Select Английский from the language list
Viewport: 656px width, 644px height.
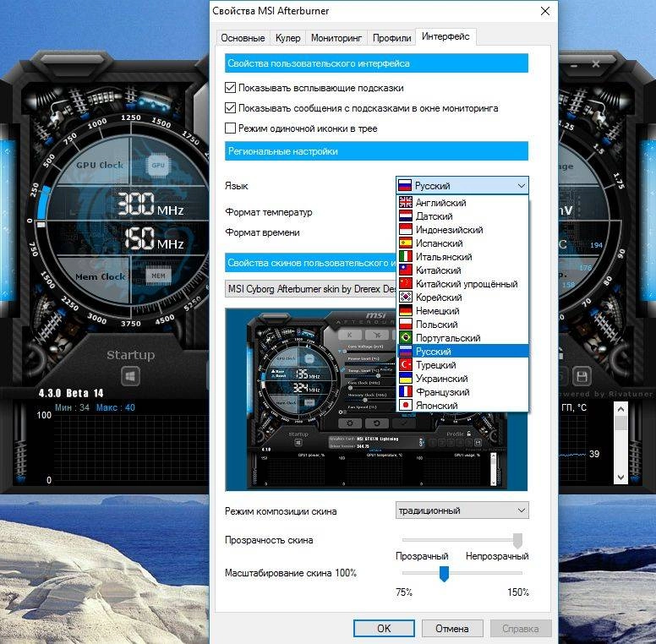[x=462, y=203]
